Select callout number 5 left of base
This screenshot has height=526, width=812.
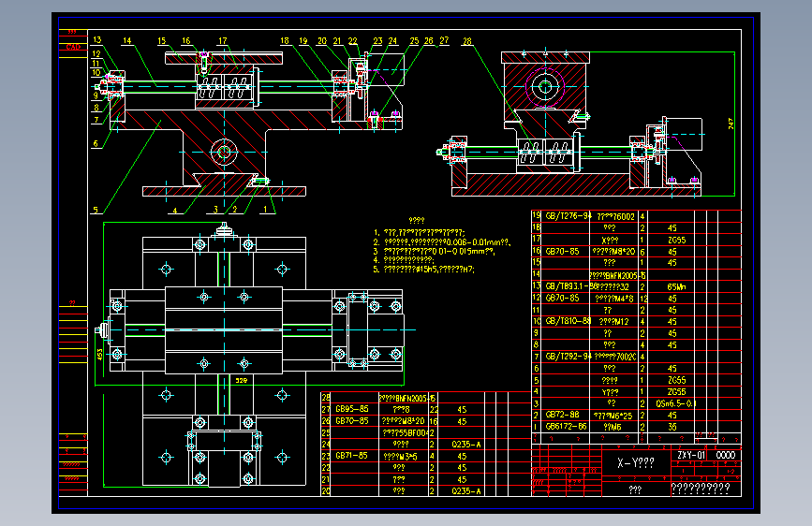[96, 210]
